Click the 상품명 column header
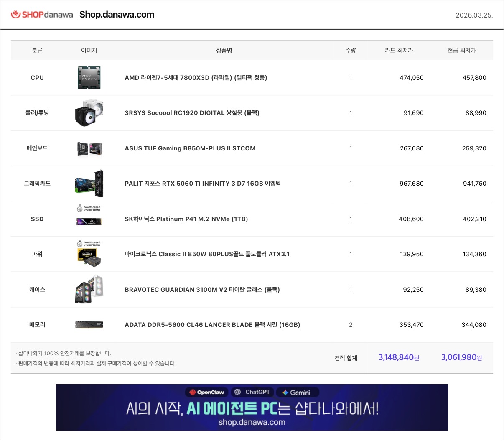The width and height of the screenshot is (504, 441). [x=224, y=50]
